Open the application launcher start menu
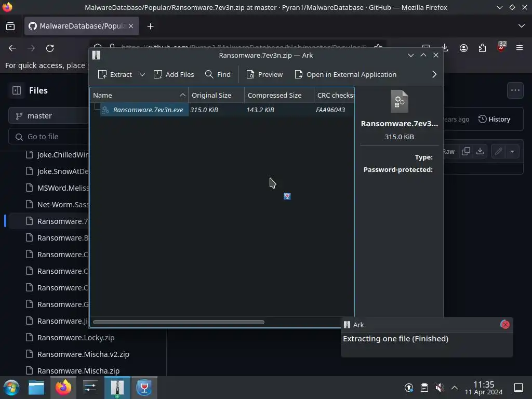532x399 pixels. point(11,388)
